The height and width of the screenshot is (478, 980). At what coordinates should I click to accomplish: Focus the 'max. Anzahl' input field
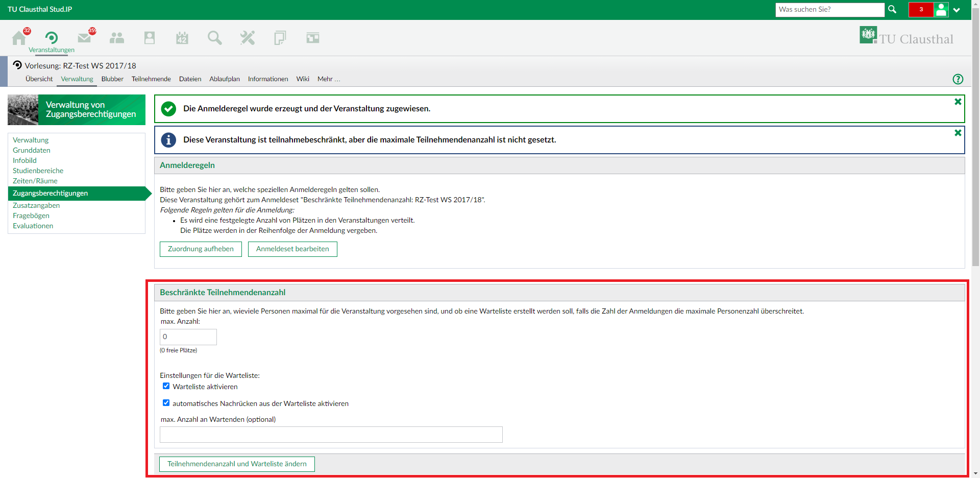pyautogui.click(x=188, y=337)
